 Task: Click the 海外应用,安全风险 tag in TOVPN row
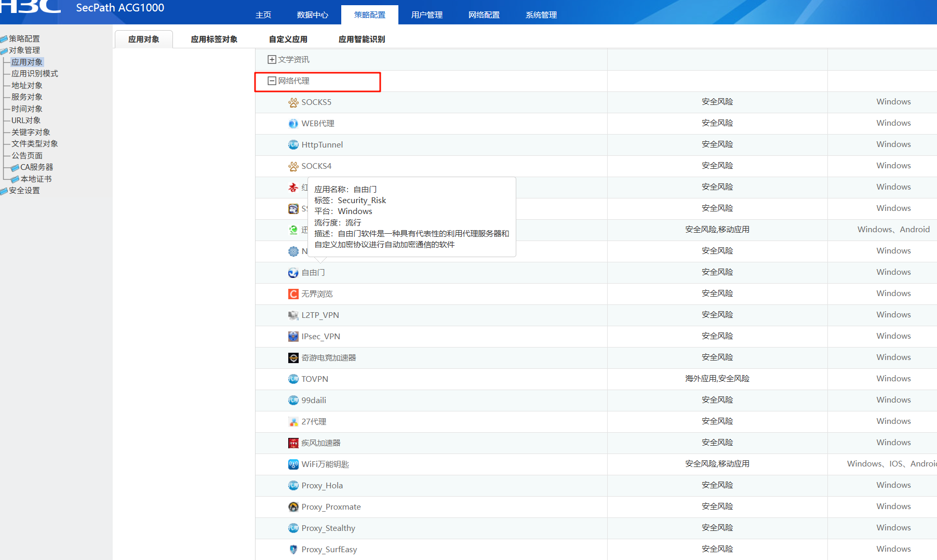[717, 379]
